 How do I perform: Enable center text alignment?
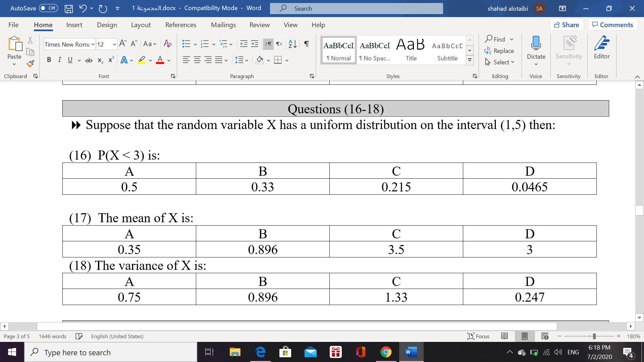tap(197, 60)
